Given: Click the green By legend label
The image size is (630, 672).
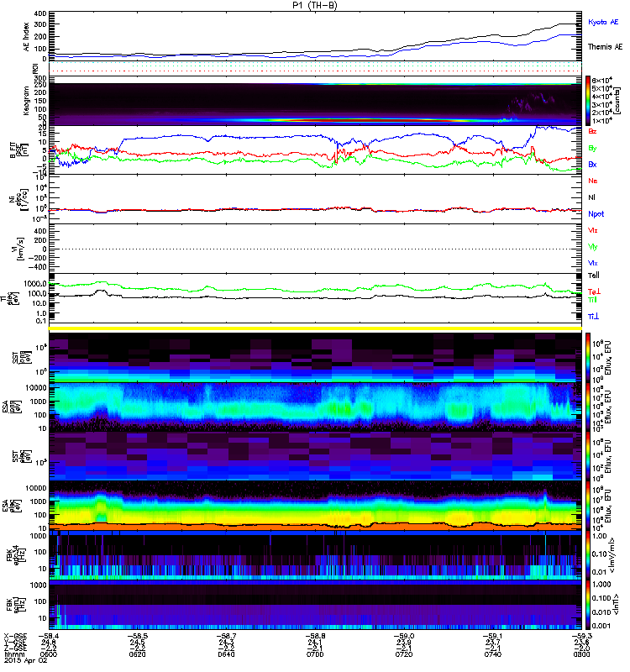Looking at the screenshot, I should [x=592, y=149].
